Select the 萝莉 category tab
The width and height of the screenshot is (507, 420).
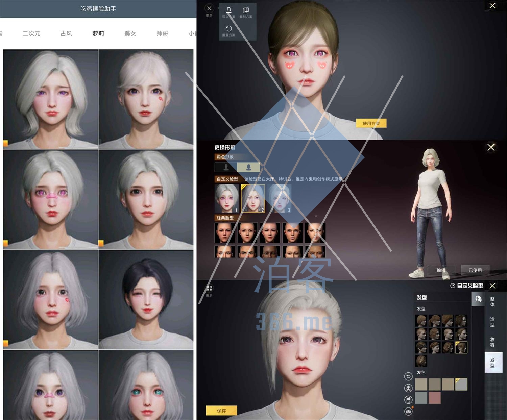tap(98, 33)
